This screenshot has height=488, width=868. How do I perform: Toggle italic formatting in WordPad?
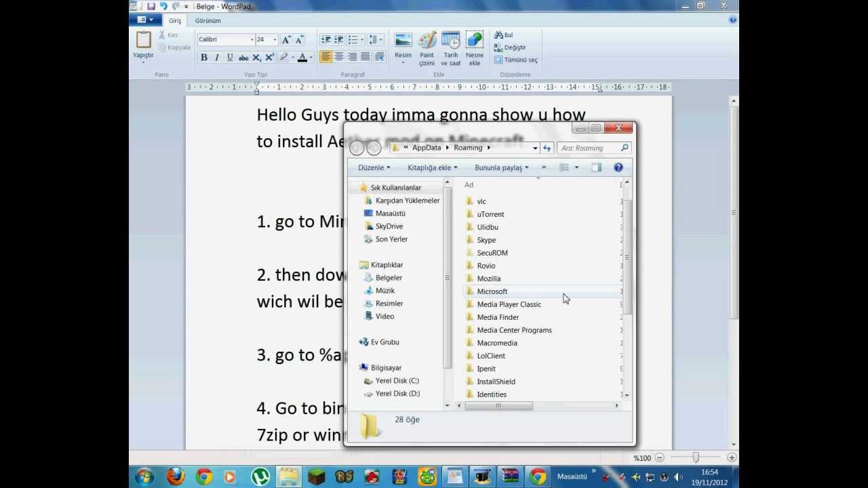217,58
